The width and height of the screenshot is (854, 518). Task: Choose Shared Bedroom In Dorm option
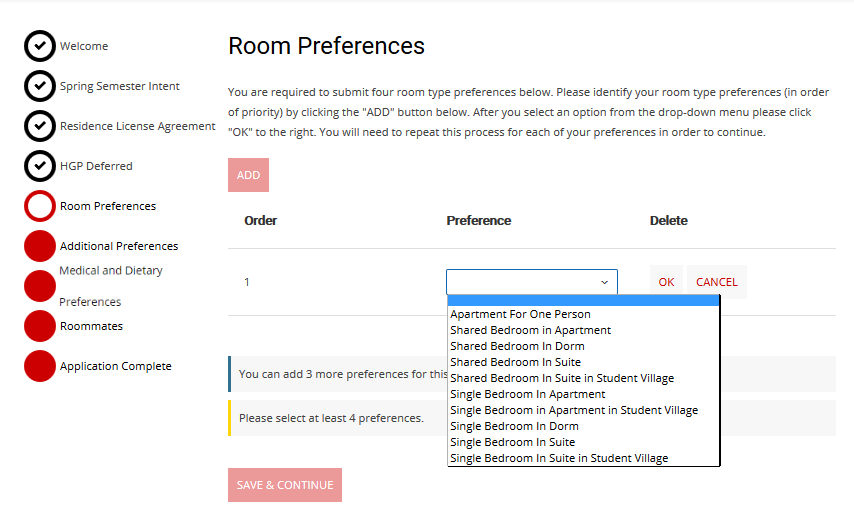[x=517, y=346]
